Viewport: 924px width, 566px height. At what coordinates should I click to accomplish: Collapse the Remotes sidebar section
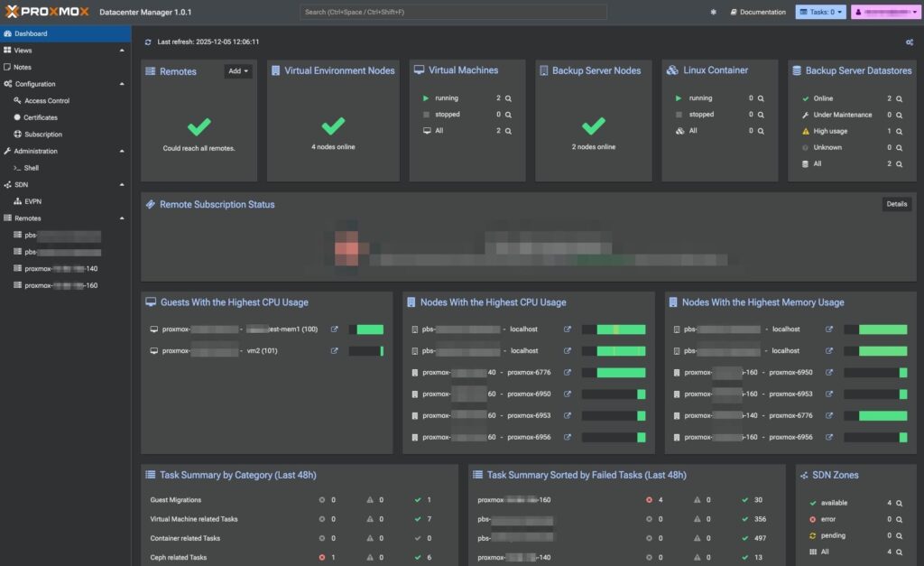pos(121,218)
